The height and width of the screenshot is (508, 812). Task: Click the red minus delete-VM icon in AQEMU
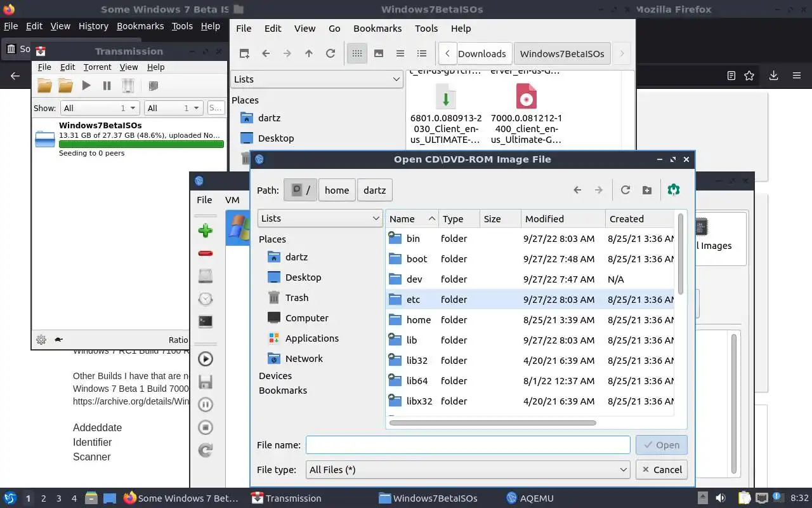pos(205,253)
